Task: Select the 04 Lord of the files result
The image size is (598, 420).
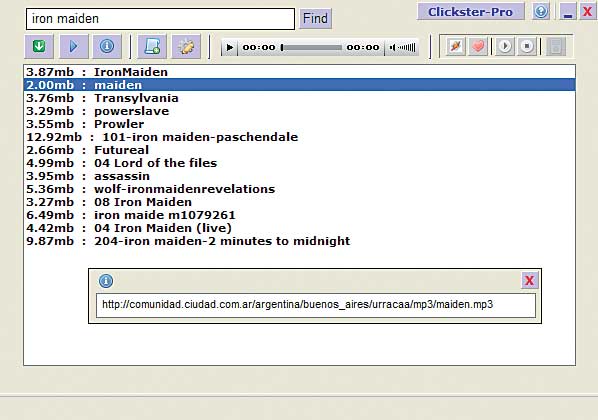Action: tap(299, 163)
